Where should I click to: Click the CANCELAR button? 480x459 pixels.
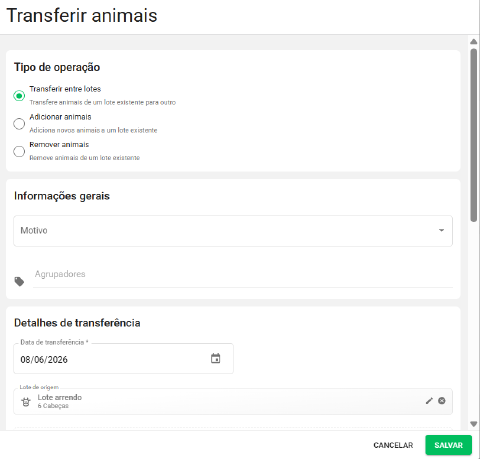coord(393,445)
